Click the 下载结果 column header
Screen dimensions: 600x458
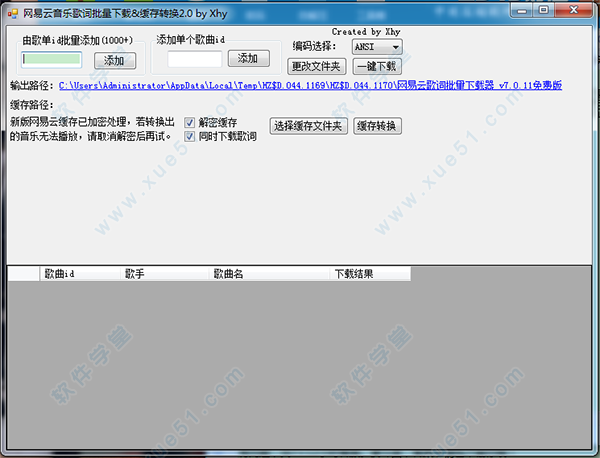(370, 274)
